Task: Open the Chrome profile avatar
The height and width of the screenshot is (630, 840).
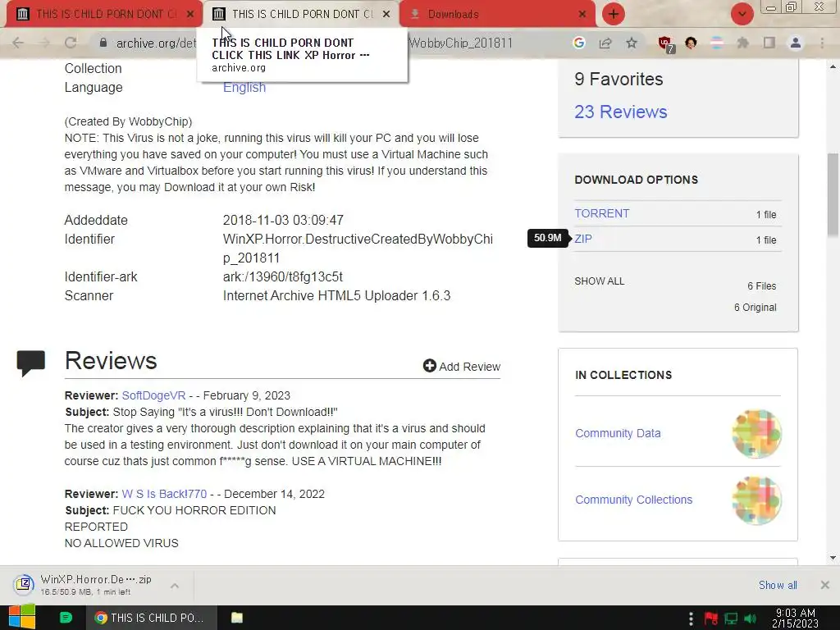Action: click(x=796, y=43)
